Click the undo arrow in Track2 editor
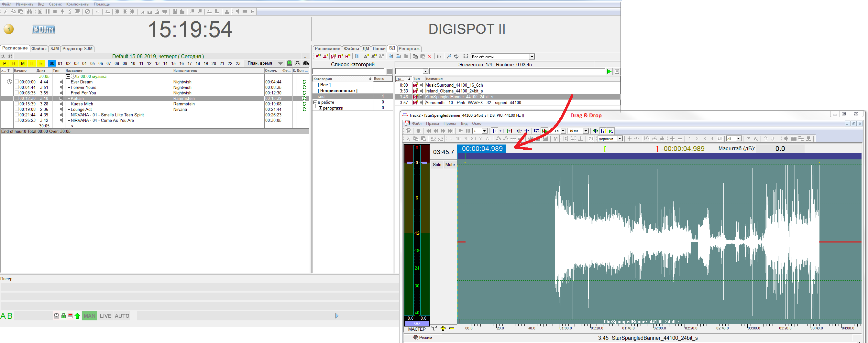Viewport: 868px width, 343px height. 433,139
